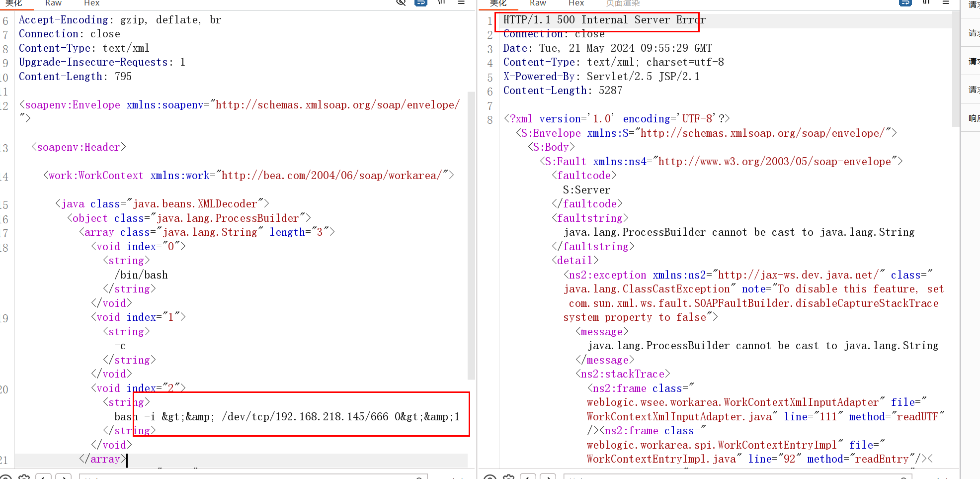Click the '/bin/bash' string value
The height and width of the screenshot is (479, 980).
pos(141,275)
